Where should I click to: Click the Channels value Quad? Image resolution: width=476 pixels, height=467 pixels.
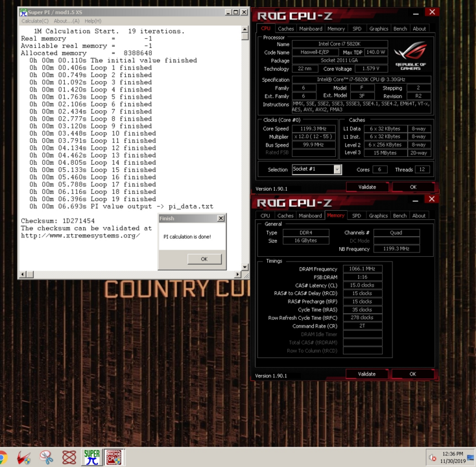click(396, 233)
